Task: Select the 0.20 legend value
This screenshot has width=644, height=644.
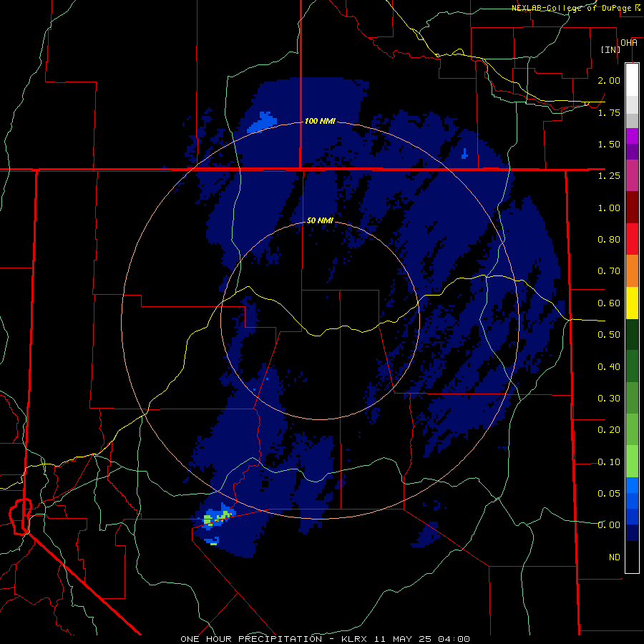Action: click(x=609, y=430)
